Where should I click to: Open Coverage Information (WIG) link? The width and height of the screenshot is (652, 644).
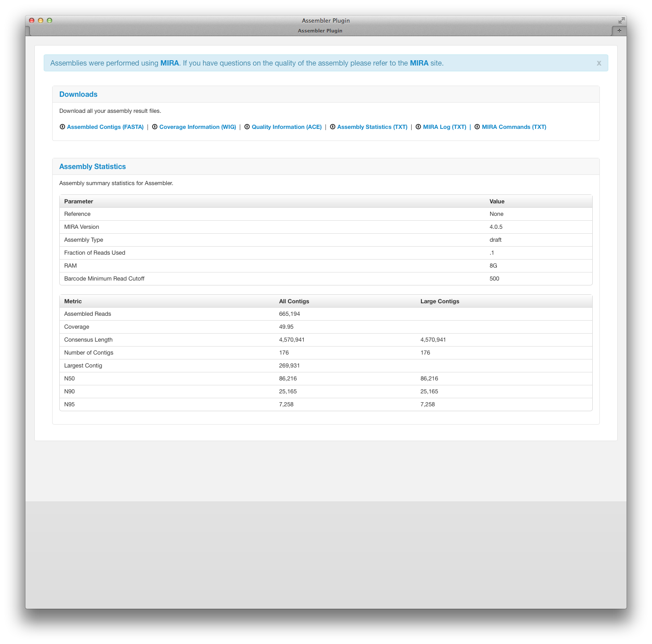pos(198,127)
